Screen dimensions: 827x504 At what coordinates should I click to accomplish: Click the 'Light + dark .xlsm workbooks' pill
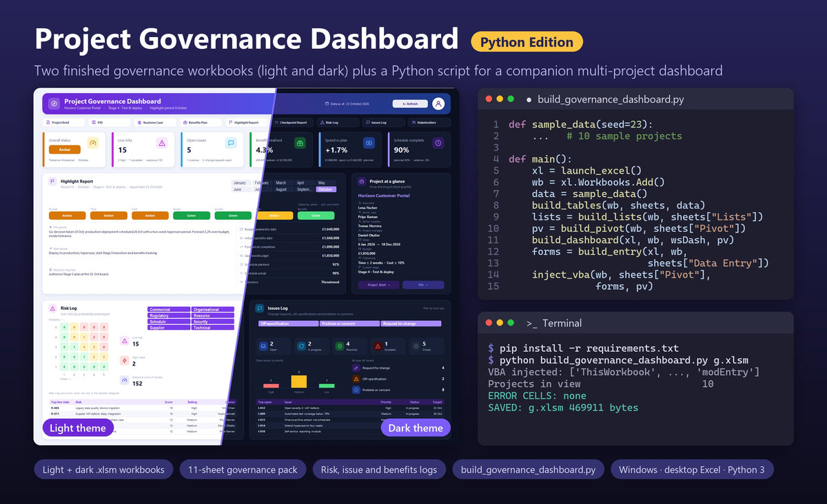(103, 470)
